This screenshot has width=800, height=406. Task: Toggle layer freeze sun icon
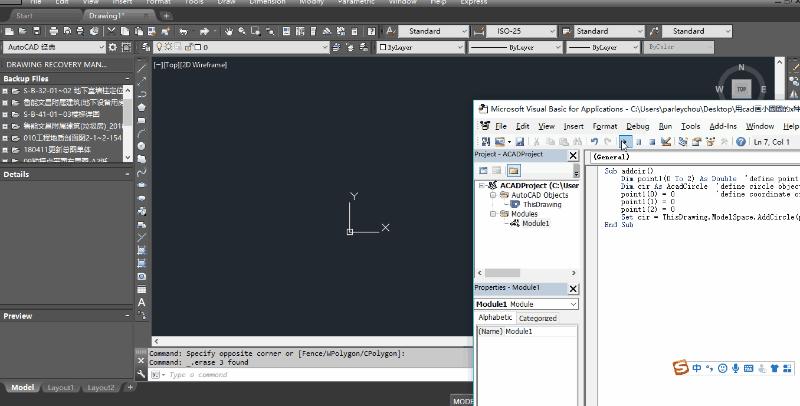click(x=168, y=47)
